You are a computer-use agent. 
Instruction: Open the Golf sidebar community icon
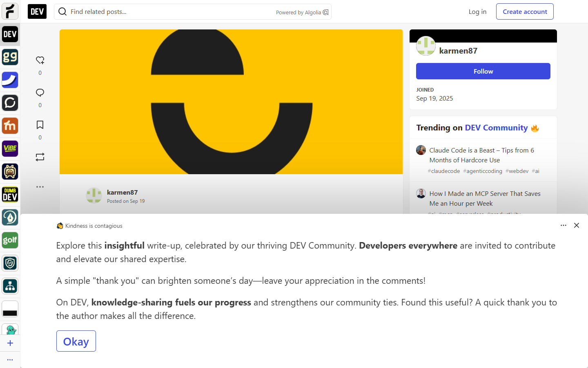tap(10, 240)
